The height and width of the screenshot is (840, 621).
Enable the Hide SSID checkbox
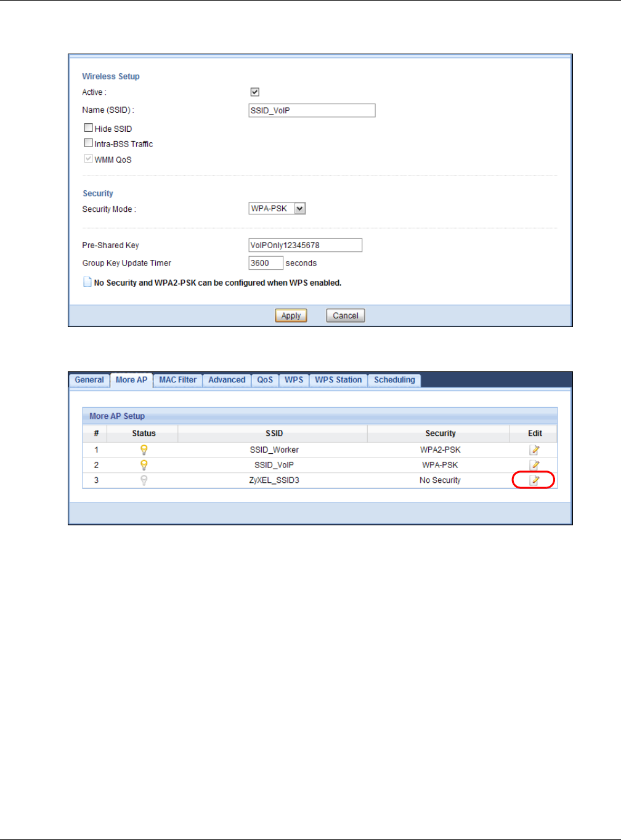pyautogui.click(x=89, y=128)
